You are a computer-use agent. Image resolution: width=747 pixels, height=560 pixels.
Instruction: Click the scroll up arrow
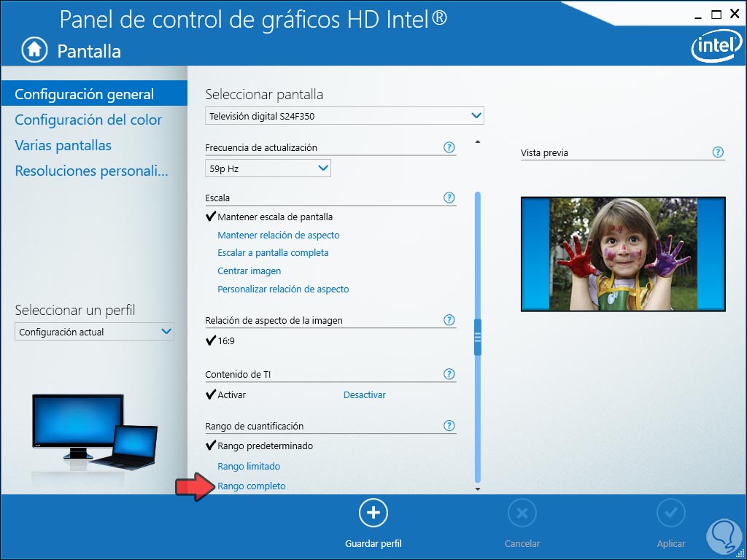click(x=478, y=142)
